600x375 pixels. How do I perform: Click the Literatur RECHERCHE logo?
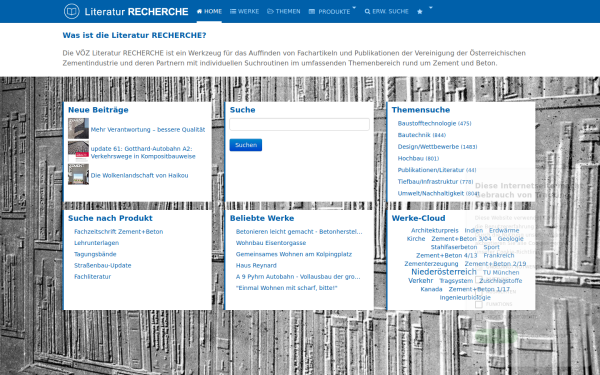click(126, 11)
